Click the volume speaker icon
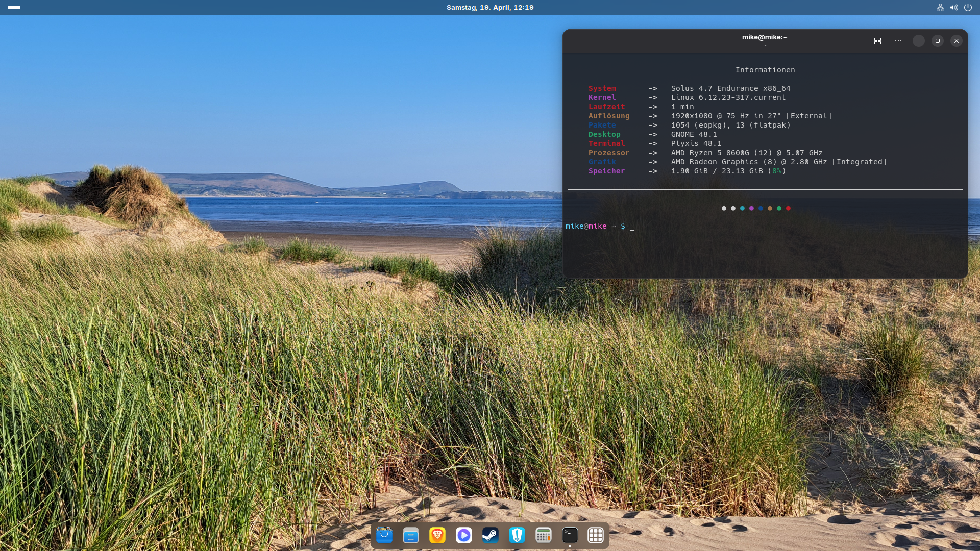Screen dimensions: 980x551 [x=954, y=7]
